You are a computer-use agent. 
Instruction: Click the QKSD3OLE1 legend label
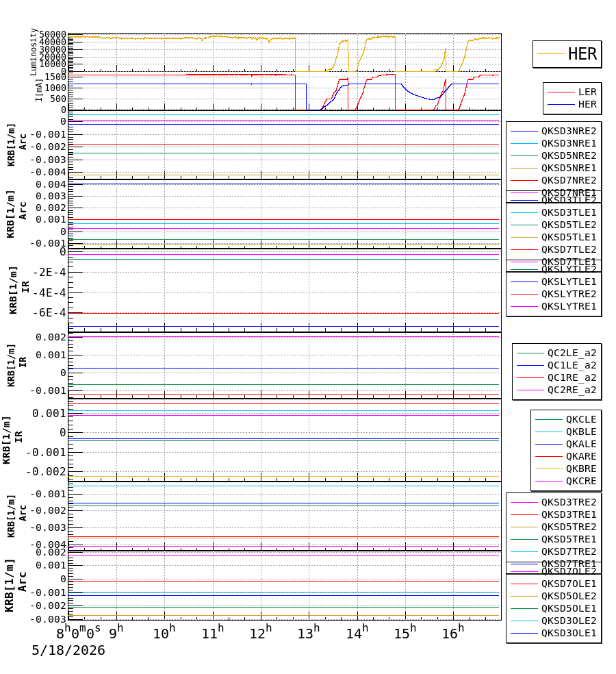[569, 634]
